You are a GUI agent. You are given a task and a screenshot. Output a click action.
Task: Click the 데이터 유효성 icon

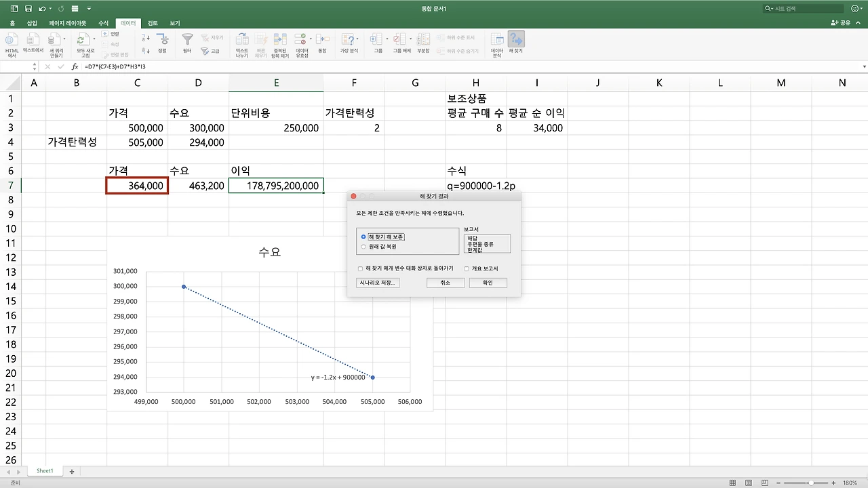(x=300, y=39)
